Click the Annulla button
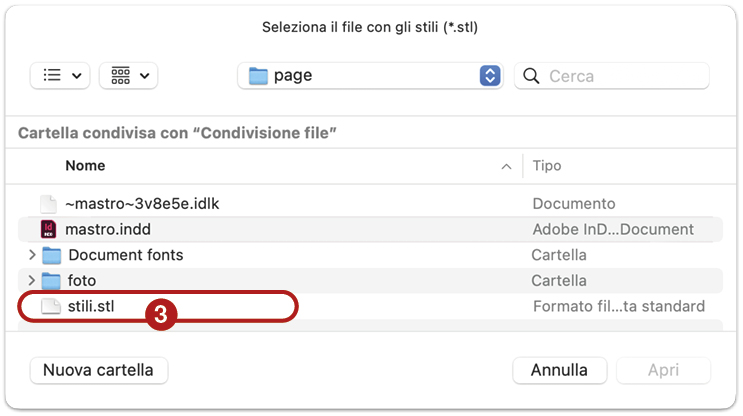Viewport: 743px width, 416px height. click(559, 371)
